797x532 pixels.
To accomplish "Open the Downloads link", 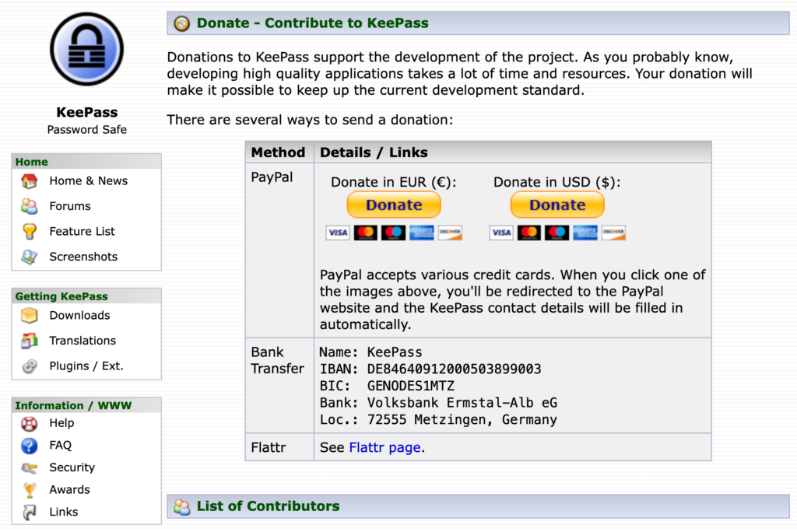I will tap(80, 316).
